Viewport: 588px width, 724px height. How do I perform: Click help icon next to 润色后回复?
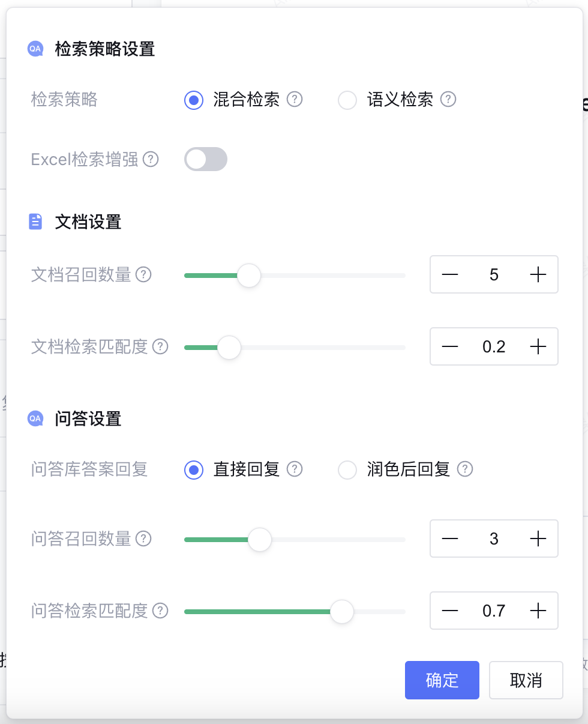[x=465, y=469]
